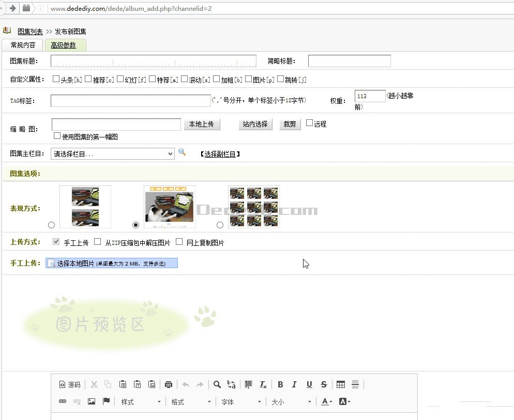The image size is (514, 420).
Task: Switch to the 高级参数 tab
Action: pyautogui.click(x=64, y=45)
